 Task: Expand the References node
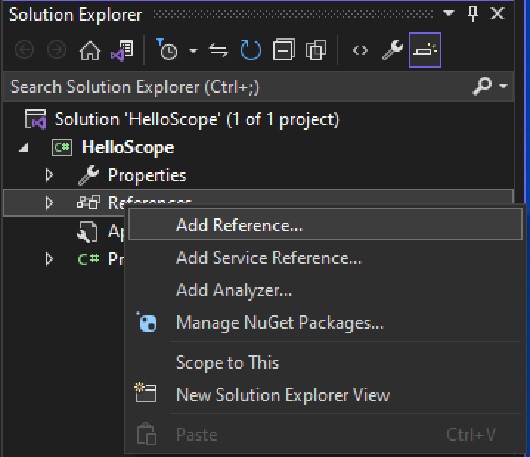tap(49, 203)
